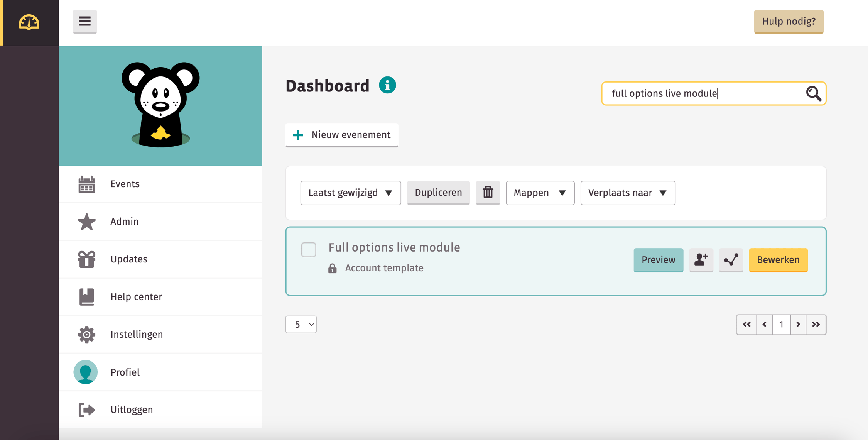The height and width of the screenshot is (440, 868).
Task: Go to Instellingen in the sidebar
Action: coord(136,334)
